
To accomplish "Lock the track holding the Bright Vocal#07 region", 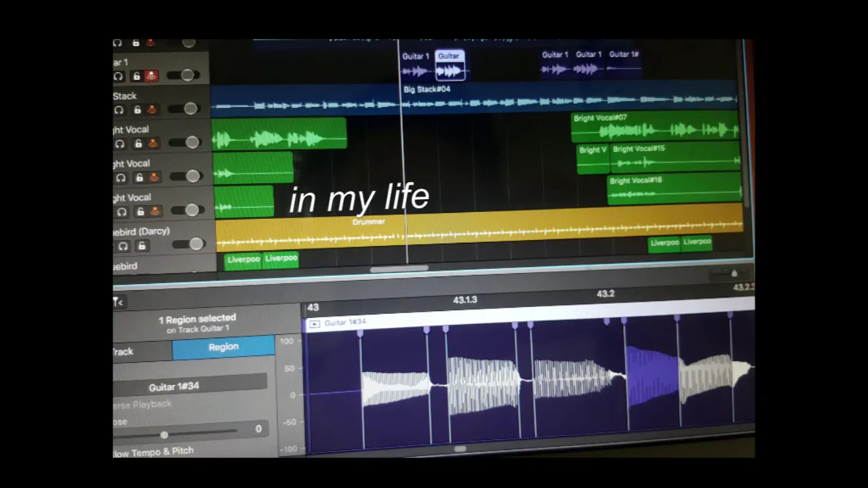I will (x=138, y=144).
